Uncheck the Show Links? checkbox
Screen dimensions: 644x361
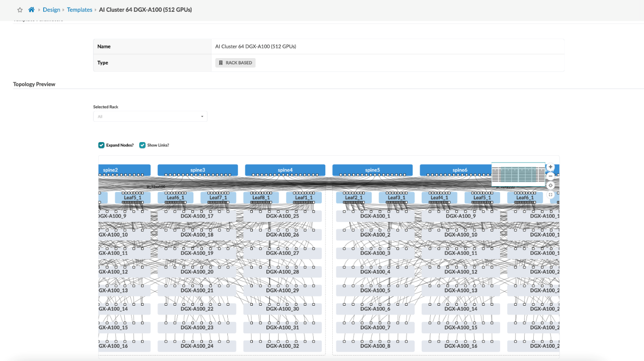(143, 145)
